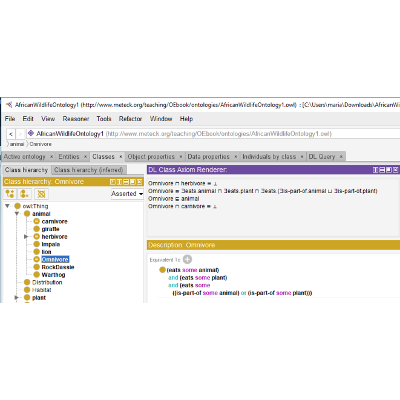The image size is (400, 400).
Task: Select the Impala class in tree
Action: click(x=51, y=244)
